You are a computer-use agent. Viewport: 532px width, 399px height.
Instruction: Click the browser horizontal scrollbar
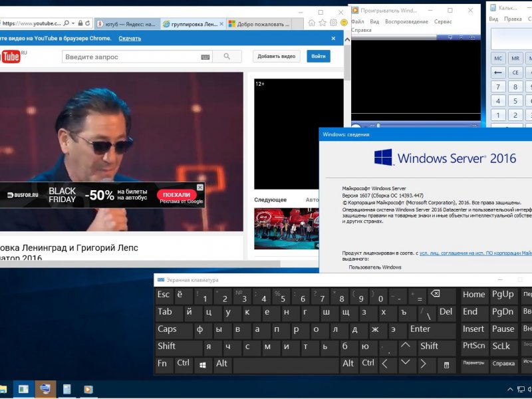[x=140, y=263]
